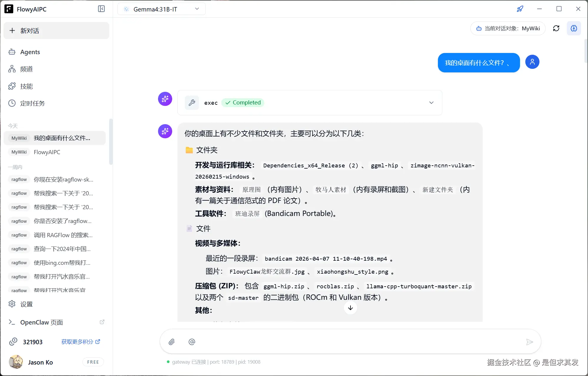Image resolution: width=588 pixels, height=376 pixels.
Task: Toggle the rocket icon in the title bar
Action: tap(520, 9)
